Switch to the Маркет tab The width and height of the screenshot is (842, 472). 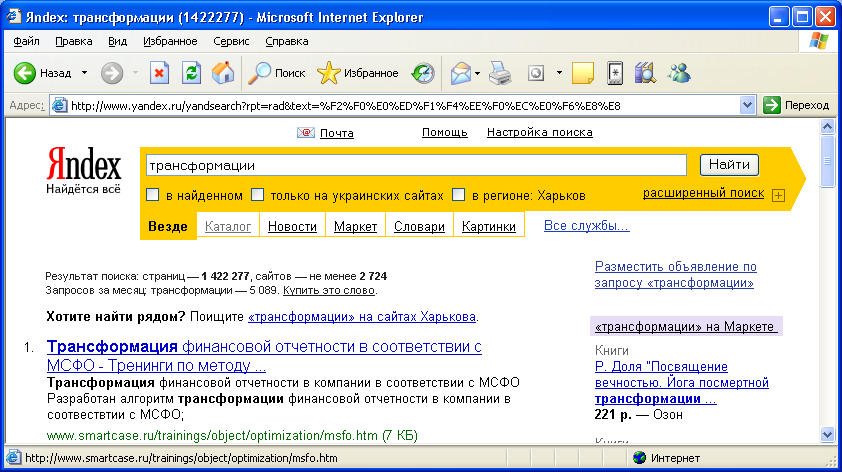tap(355, 227)
